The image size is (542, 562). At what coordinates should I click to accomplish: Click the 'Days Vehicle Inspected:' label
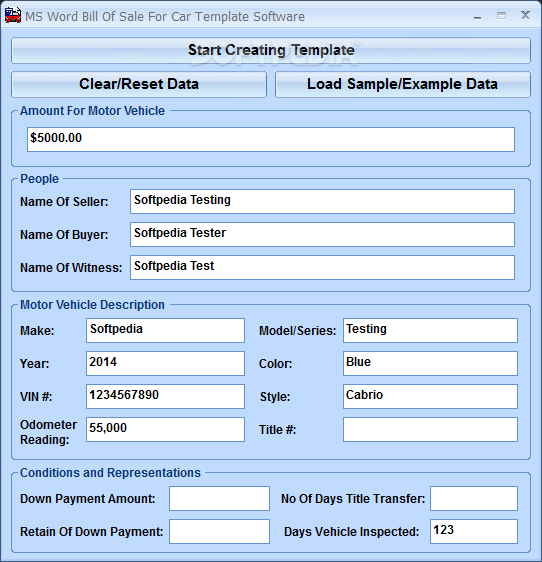coord(352,532)
